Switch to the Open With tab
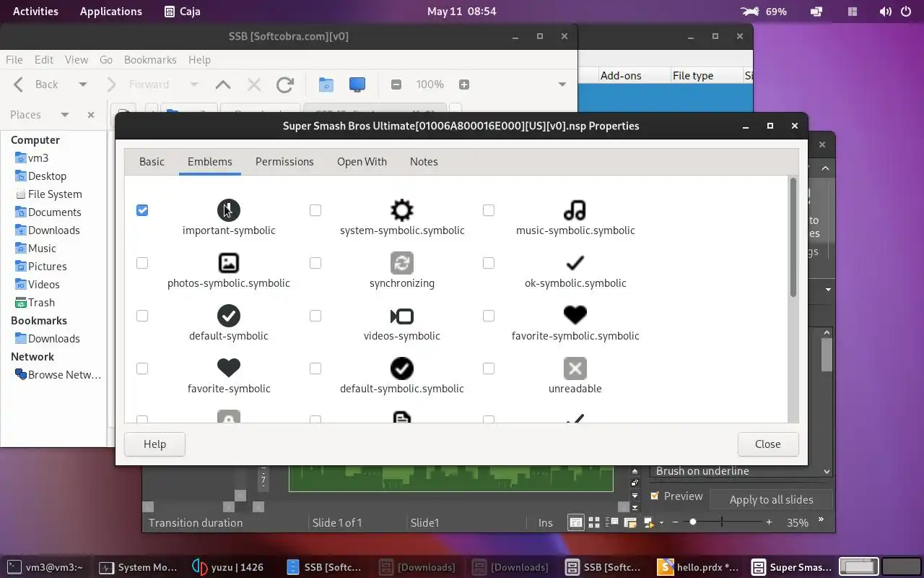This screenshot has width=924, height=578. click(362, 162)
